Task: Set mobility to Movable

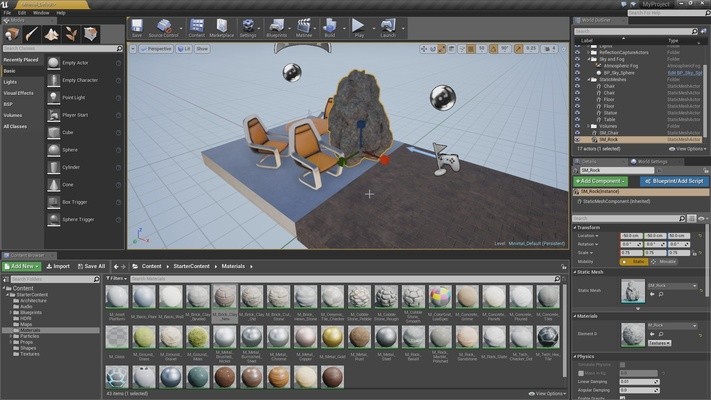Action: 664,262
